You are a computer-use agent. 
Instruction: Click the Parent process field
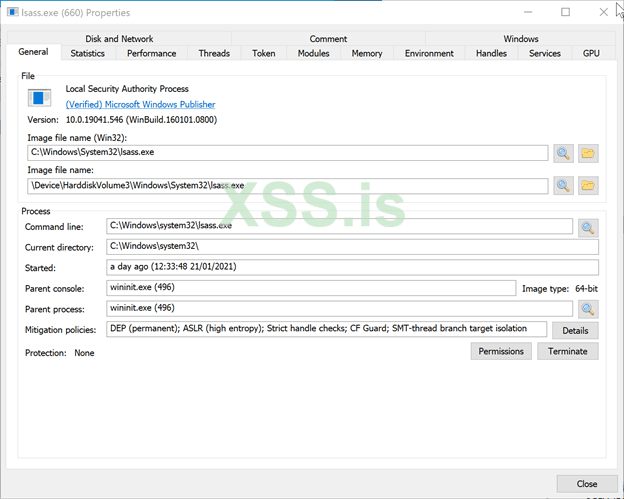339,308
